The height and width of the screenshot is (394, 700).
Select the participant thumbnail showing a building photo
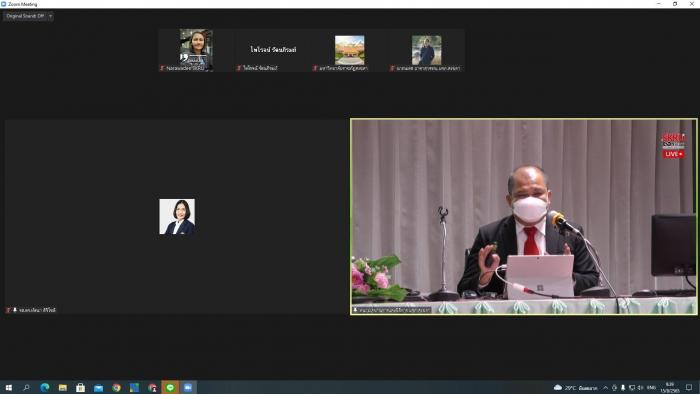tap(350, 50)
